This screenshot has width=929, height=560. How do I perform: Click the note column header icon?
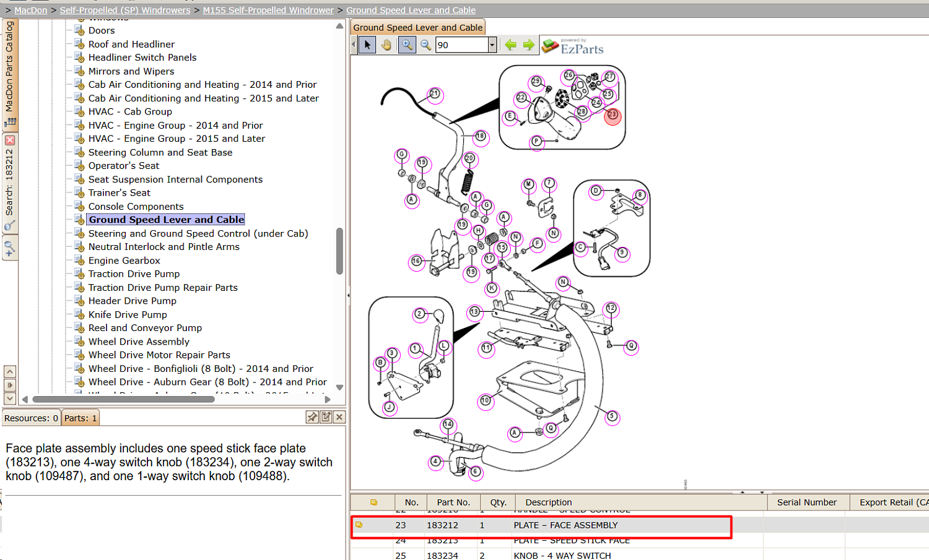pyautogui.click(x=373, y=502)
